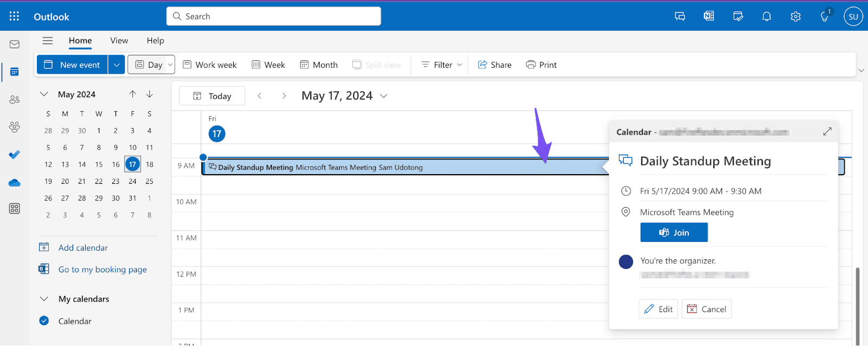Image resolution: width=868 pixels, height=358 pixels.
Task: Select May 24 in mini calendar
Action: [132, 181]
